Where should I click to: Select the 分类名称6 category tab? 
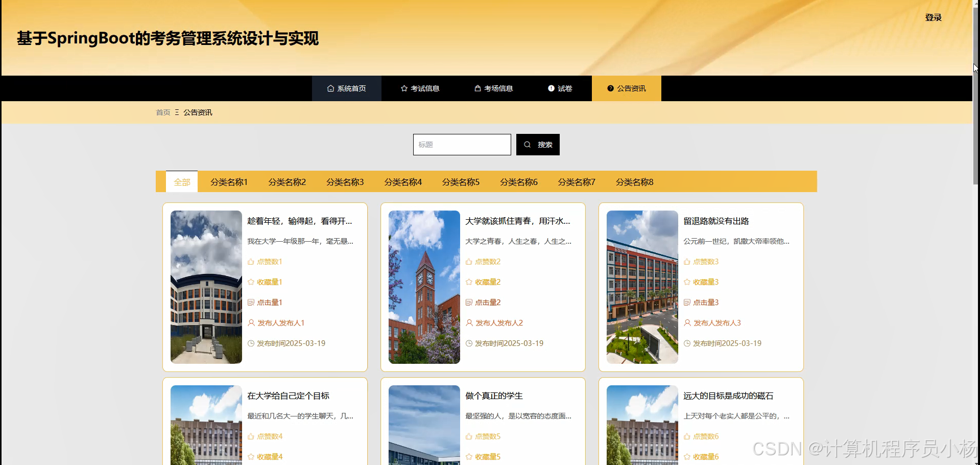pyautogui.click(x=519, y=182)
